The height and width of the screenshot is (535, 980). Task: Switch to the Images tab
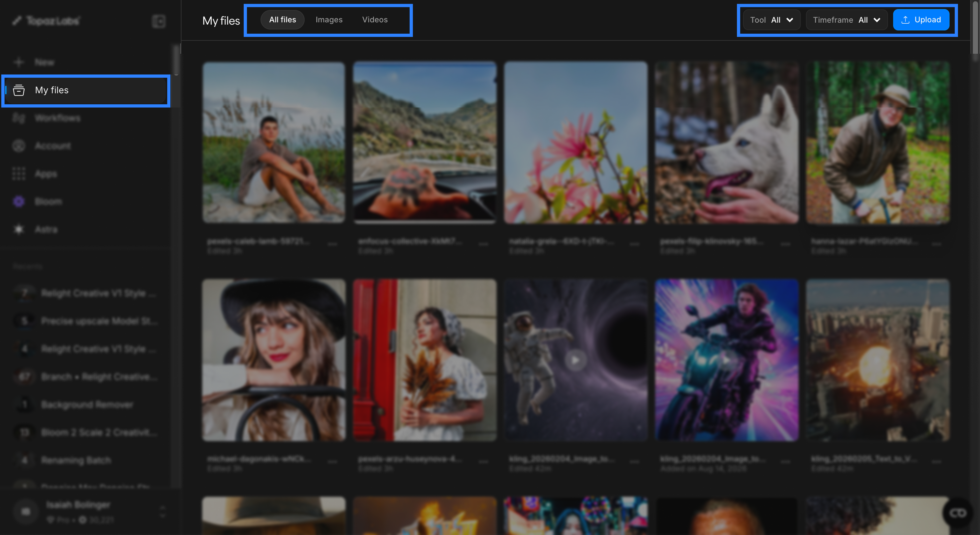pos(329,20)
